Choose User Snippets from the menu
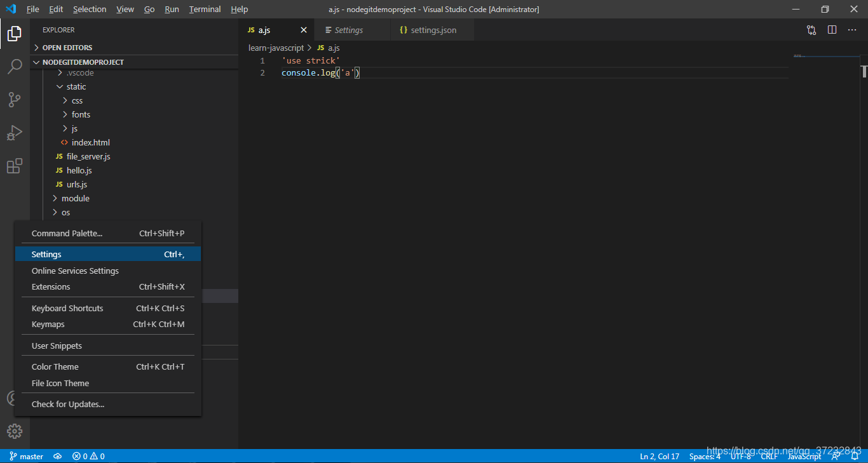The width and height of the screenshot is (868, 463). (108, 346)
